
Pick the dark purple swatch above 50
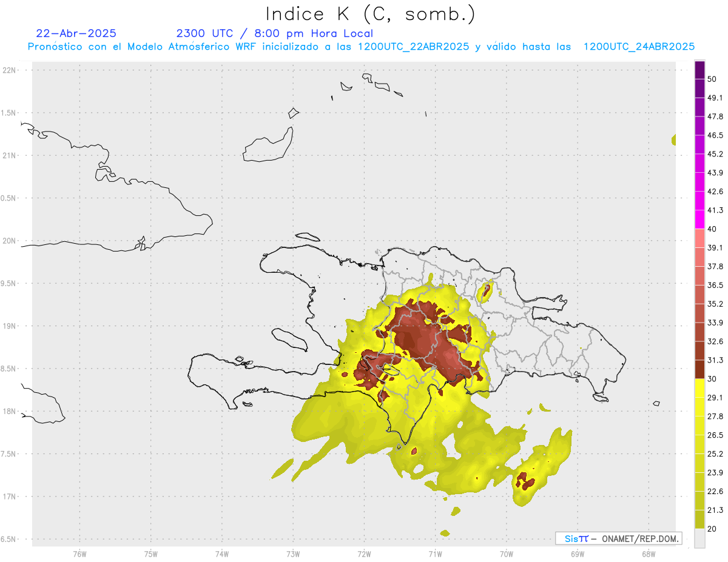699,70
